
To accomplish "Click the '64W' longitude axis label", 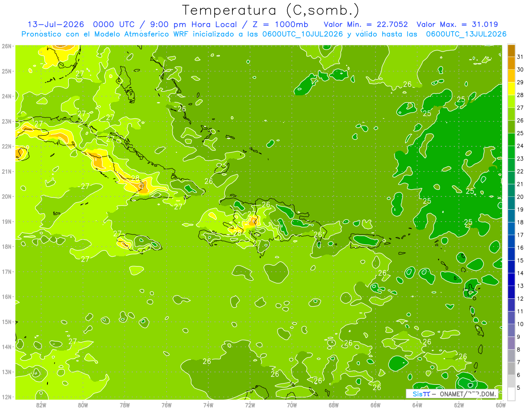I will 417,405.
